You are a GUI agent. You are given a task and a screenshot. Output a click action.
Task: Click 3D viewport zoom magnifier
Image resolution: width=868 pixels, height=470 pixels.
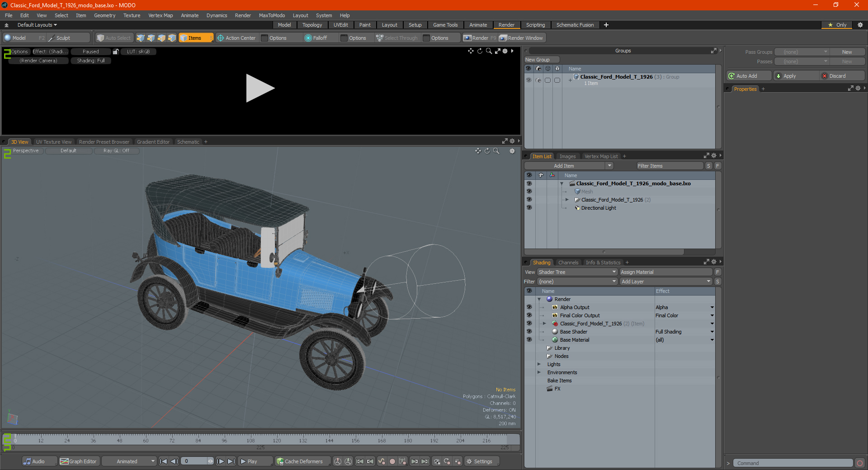point(496,151)
